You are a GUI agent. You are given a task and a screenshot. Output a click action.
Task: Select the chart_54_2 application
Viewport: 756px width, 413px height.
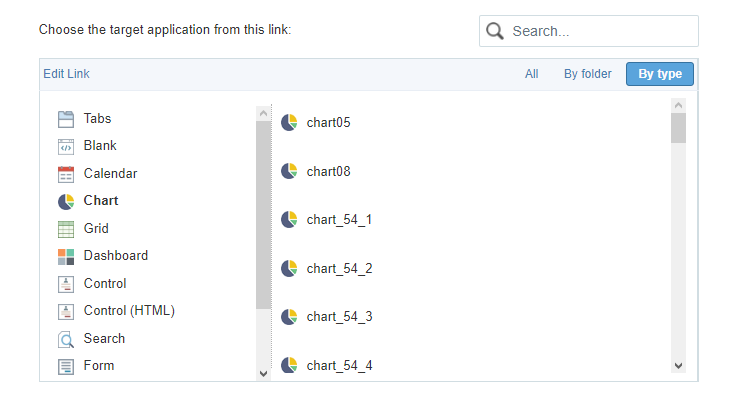[x=339, y=268]
